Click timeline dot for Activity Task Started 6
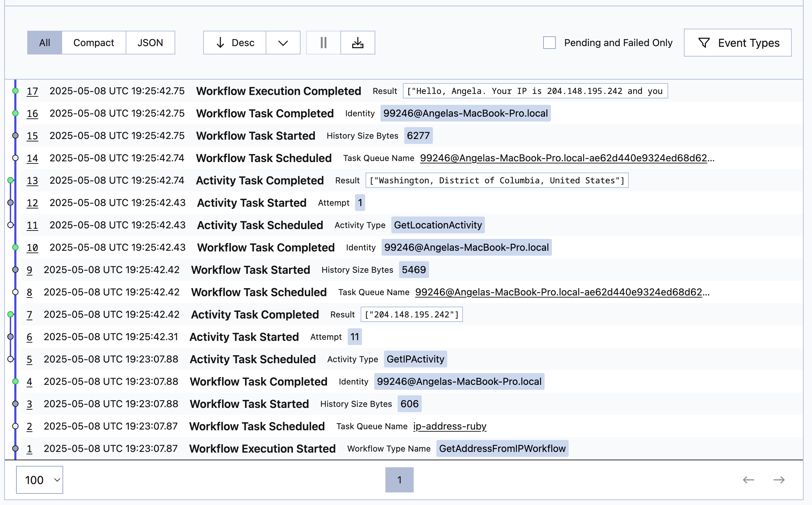The height and width of the screenshot is (505, 812). click(x=10, y=337)
